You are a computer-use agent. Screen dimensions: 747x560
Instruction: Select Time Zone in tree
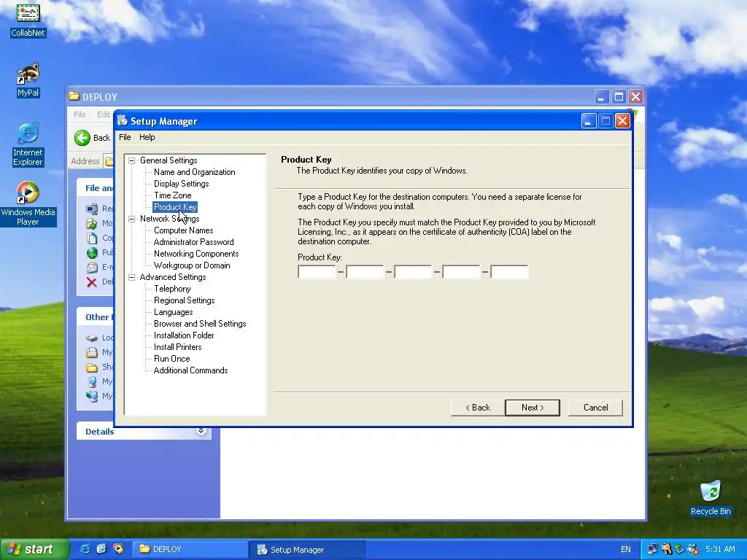[172, 195]
